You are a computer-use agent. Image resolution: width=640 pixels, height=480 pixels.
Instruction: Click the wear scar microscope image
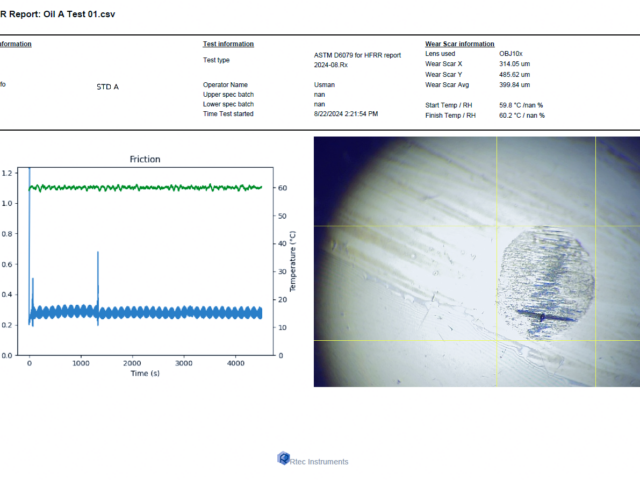click(x=477, y=262)
